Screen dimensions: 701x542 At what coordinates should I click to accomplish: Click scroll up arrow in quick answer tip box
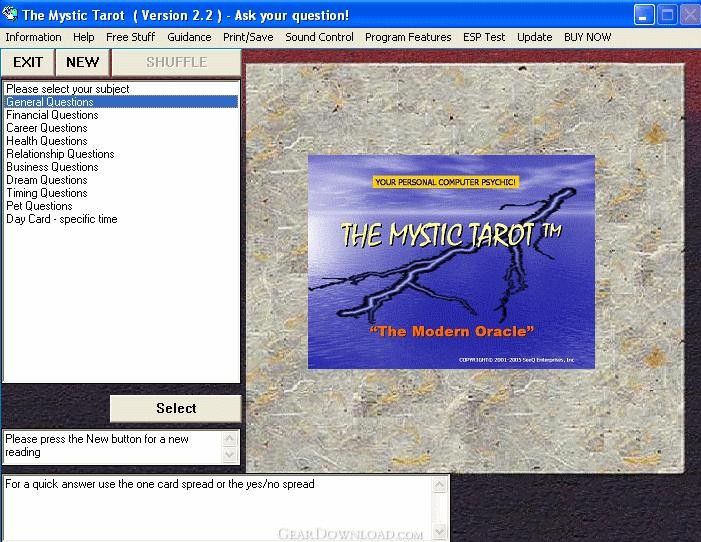click(440, 485)
